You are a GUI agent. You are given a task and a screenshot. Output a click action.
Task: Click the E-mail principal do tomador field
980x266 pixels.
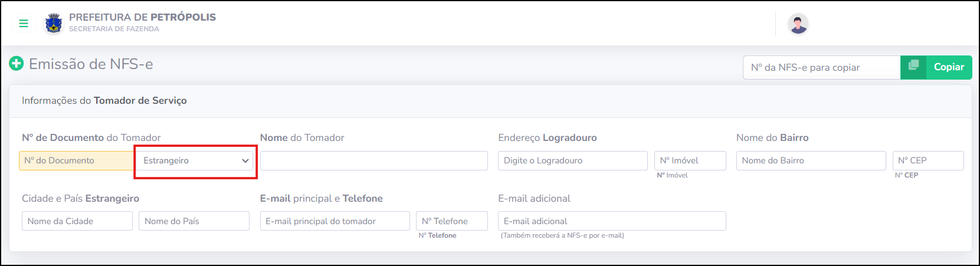[x=335, y=221]
